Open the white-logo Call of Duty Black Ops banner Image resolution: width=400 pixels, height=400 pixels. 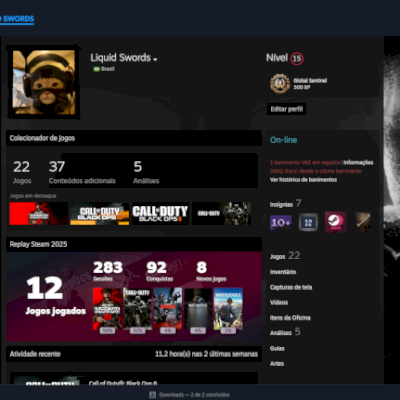pyautogui.click(x=160, y=213)
